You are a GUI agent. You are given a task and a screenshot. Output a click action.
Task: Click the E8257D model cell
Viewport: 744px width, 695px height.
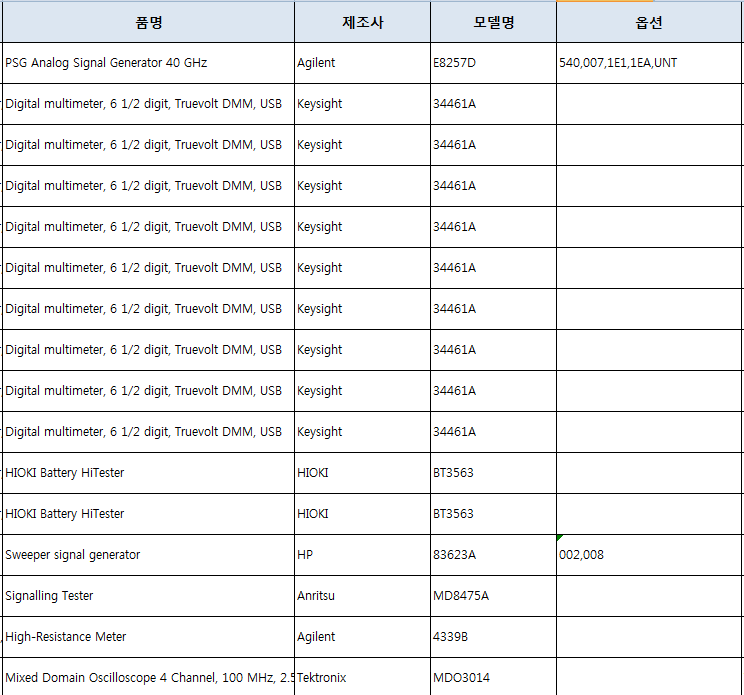pyautogui.click(x=493, y=63)
